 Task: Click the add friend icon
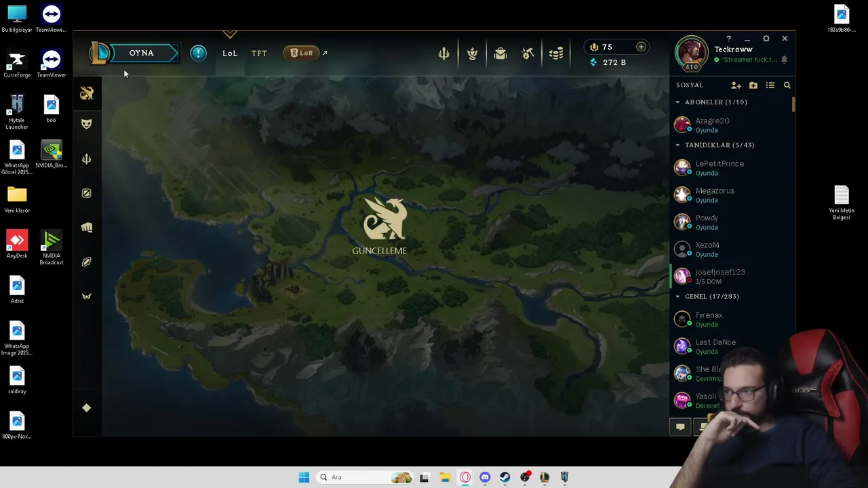pos(736,85)
